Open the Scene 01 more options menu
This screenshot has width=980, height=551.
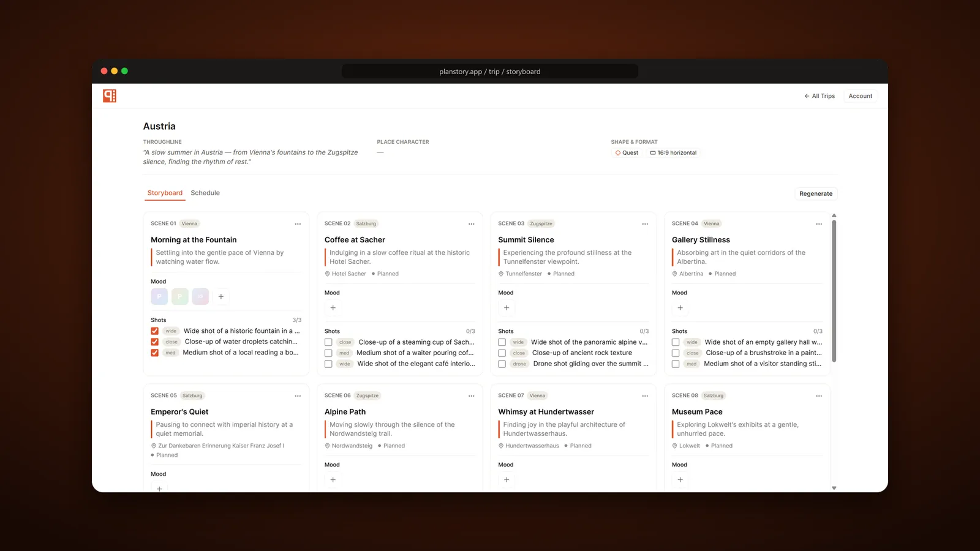coord(298,224)
